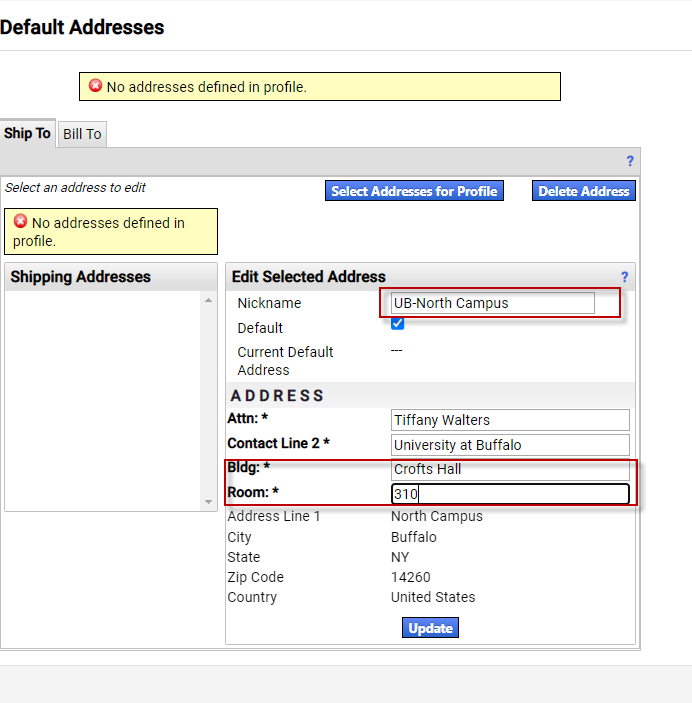This screenshot has height=703, width=692.
Task: Uncheck the Default address checkbox
Action: tap(397, 324)
